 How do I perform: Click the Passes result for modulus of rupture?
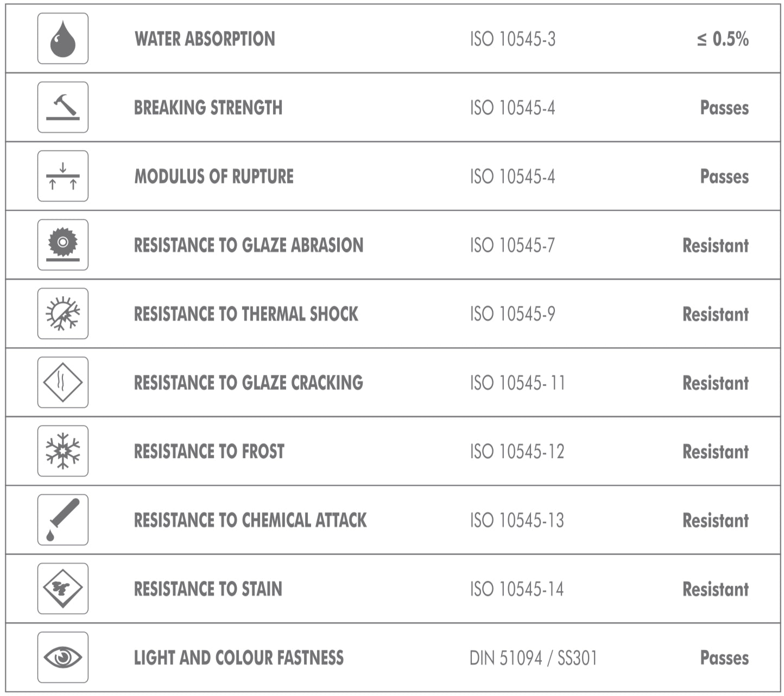click(724, 177)
